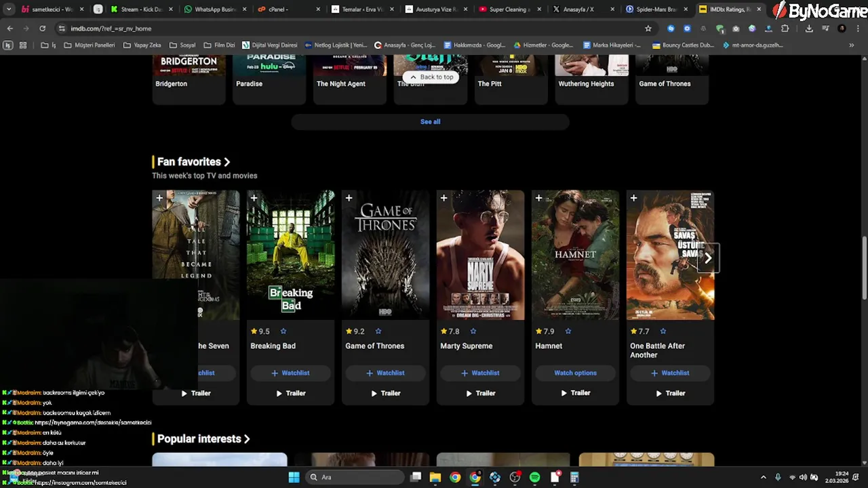Play the Hamnet trailer
This screenshot has width=868, height=488.
point(575,393)
